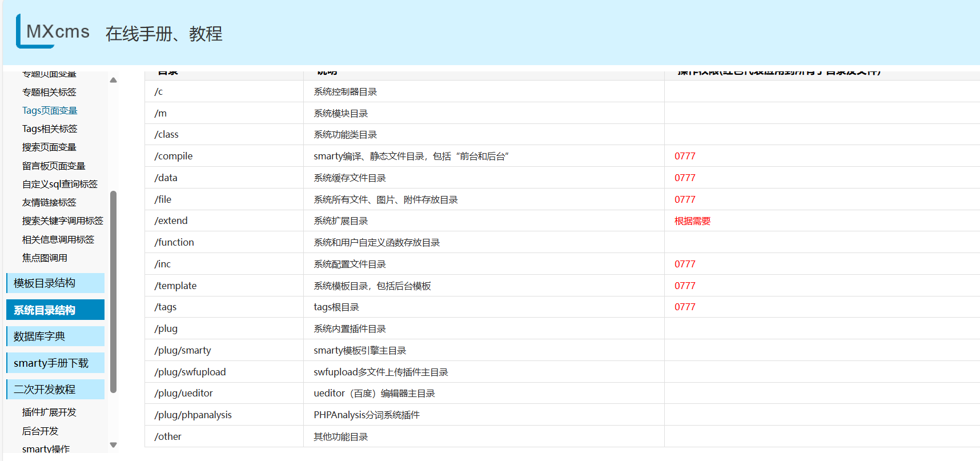Viewport: 980px width, 461px height.
Task: Open the smarty手册下载 section
Action: pos(55,363)
